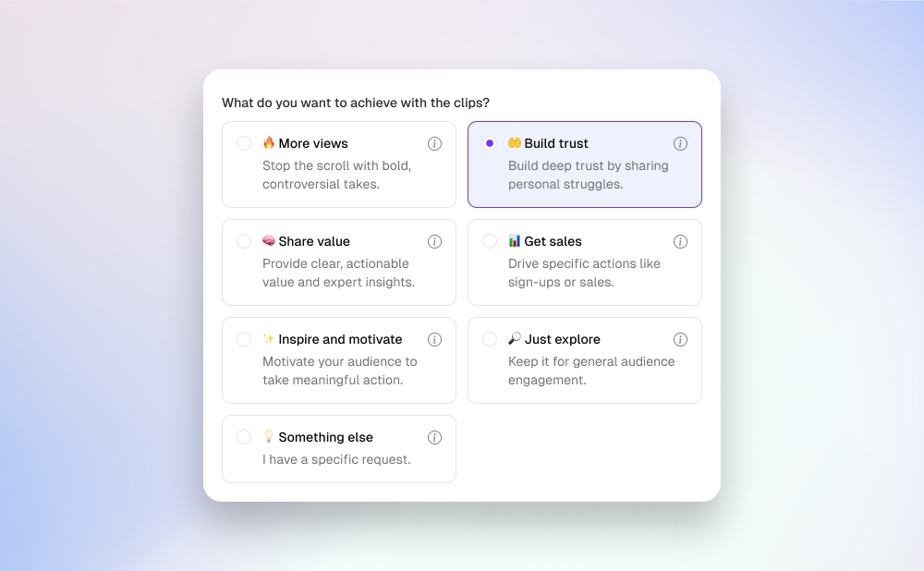This screenshot has height=571, width=924.
Task: Click info icon beside Build trust
Action: click(680, 143)
